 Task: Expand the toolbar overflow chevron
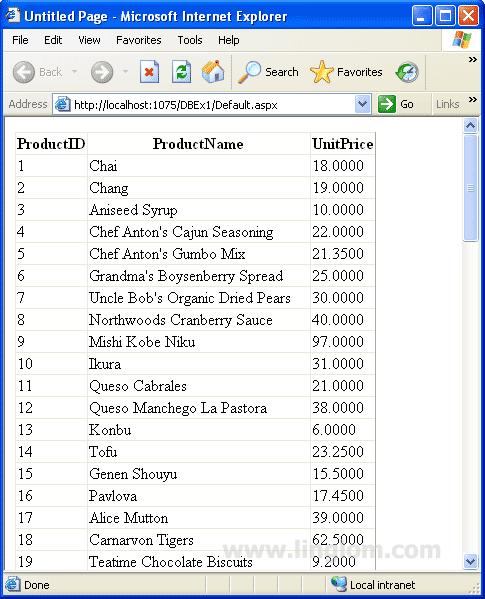473,60
